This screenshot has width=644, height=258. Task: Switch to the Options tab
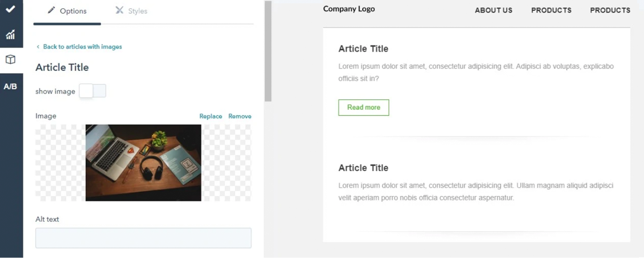[x=67, y=11]
